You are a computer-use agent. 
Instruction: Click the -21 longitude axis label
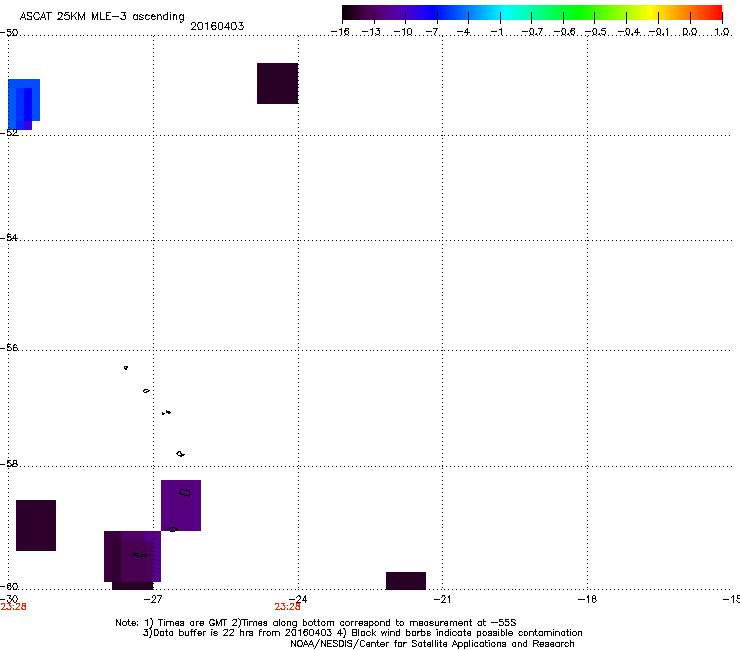click(442, 599)
